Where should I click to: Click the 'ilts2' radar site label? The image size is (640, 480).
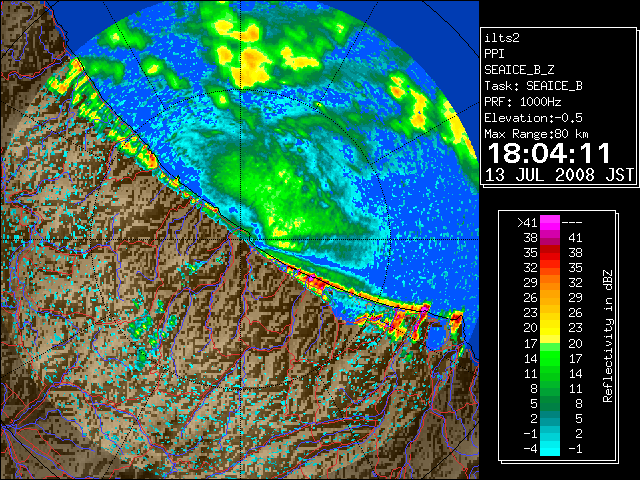502,38
